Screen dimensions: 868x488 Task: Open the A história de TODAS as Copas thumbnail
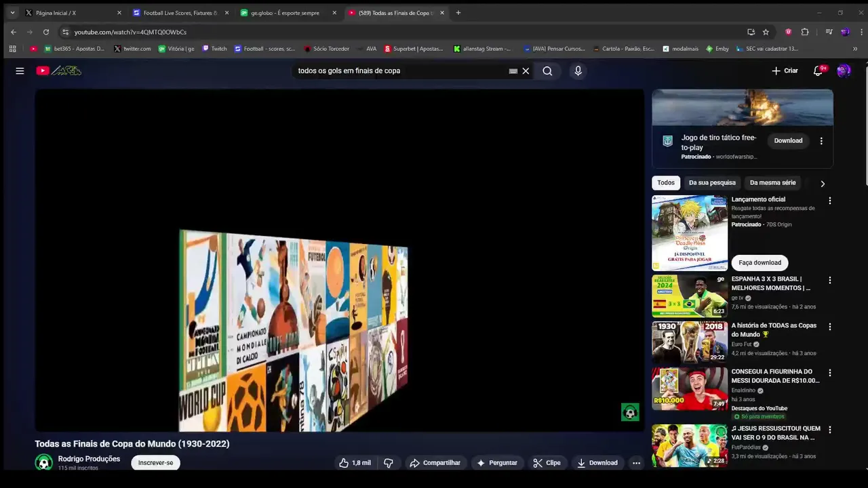click(x=690, y=342)
